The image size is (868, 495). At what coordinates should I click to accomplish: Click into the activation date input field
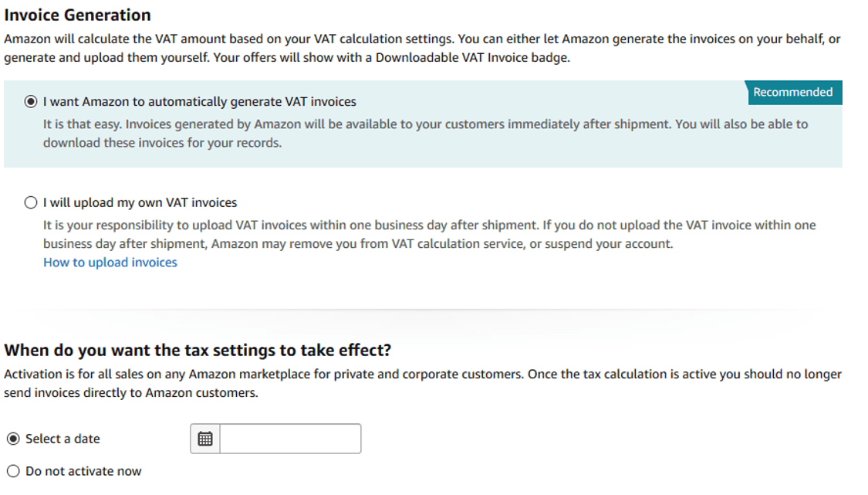click(x=290, y=439)
